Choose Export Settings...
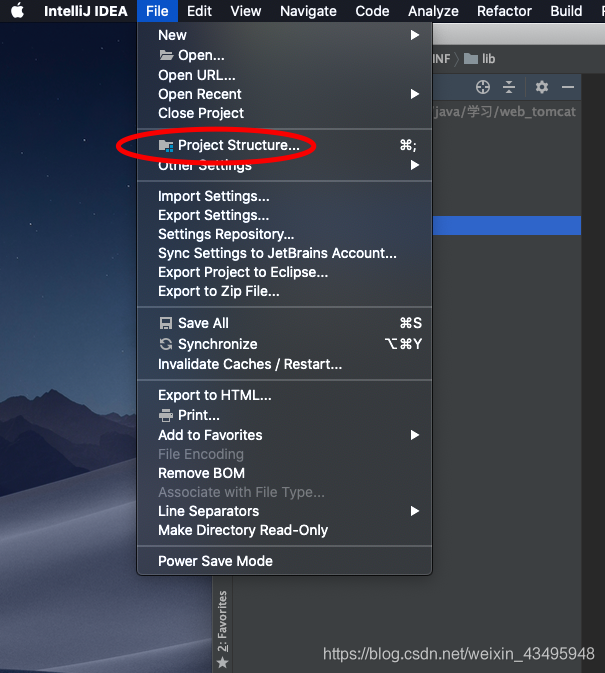605x673 pixels. (284, 215)
